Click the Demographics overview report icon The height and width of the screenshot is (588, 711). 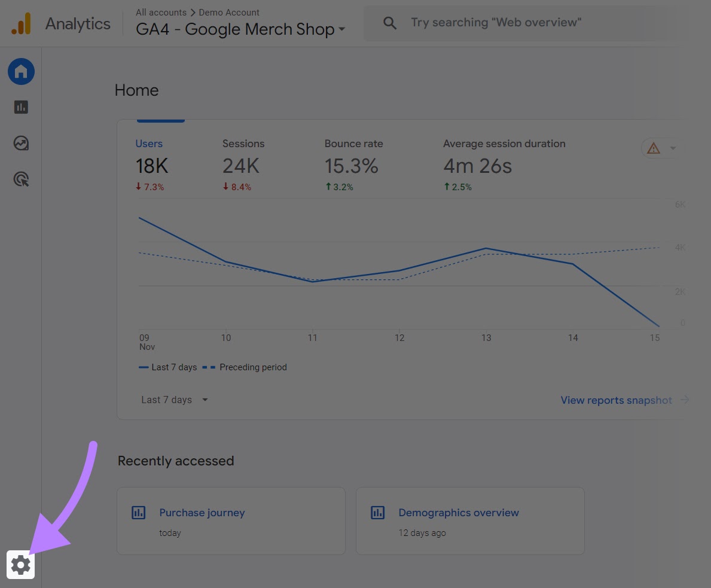[x=377, y=513]
